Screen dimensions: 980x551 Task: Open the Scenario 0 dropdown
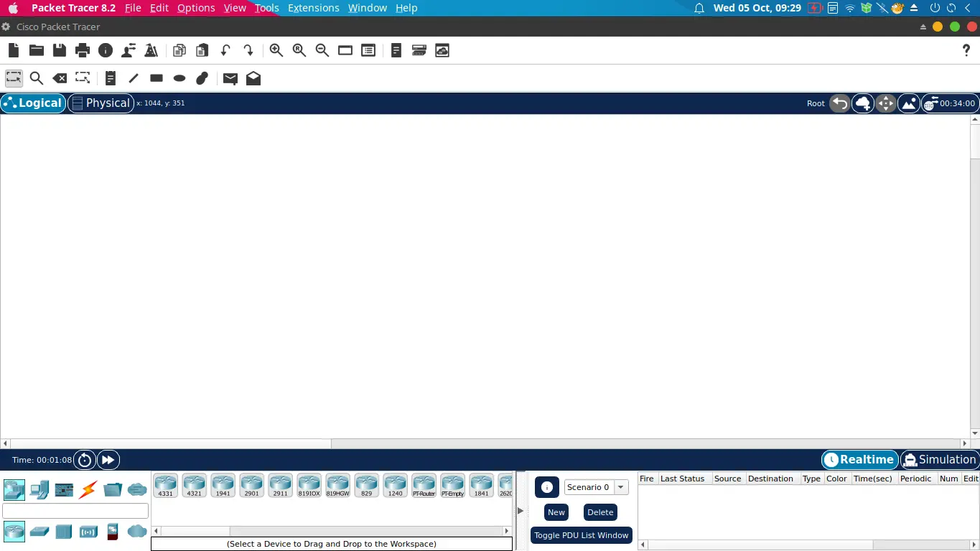[596, 487]
